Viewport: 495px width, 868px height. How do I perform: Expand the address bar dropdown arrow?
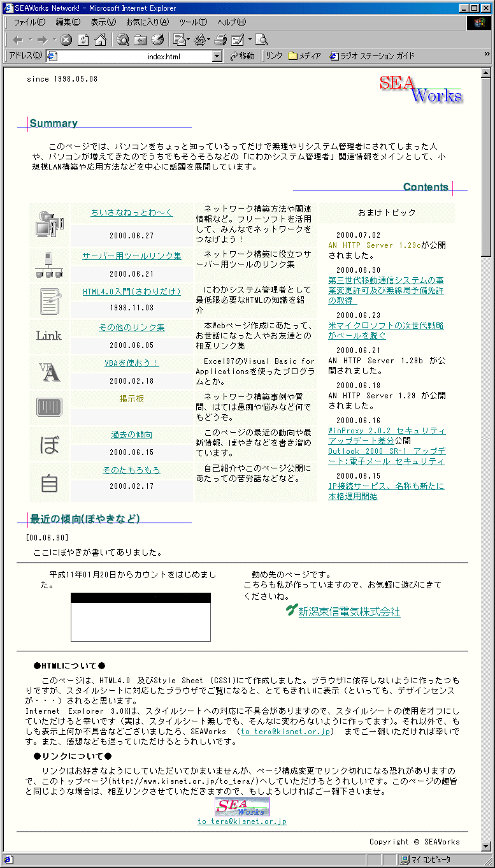pos(217,56)
